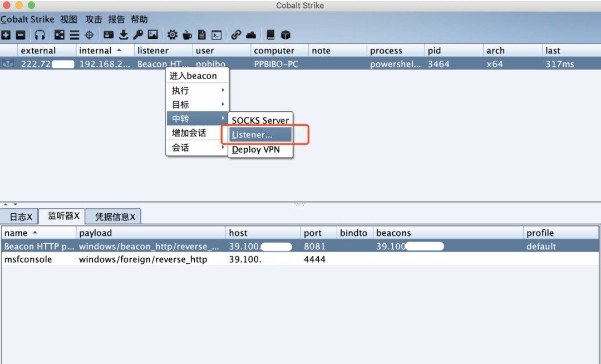Open the Cobalt Strike menu

(27, 19)
